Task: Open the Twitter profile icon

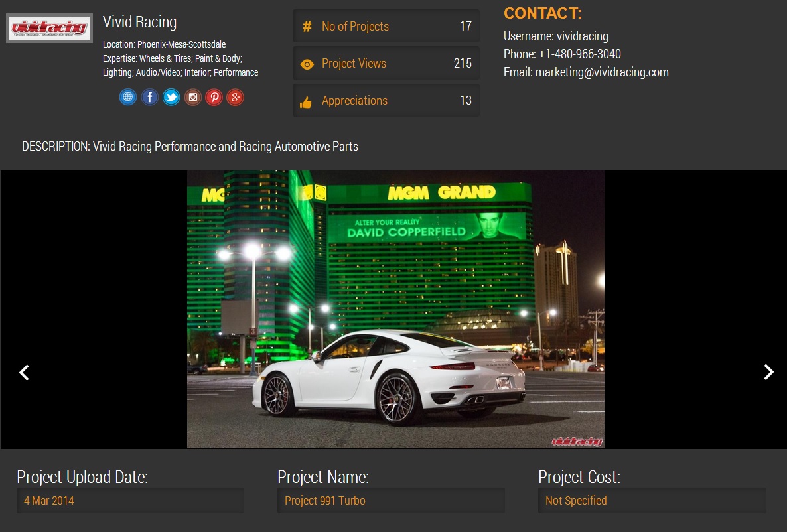Action: [171, 97]
